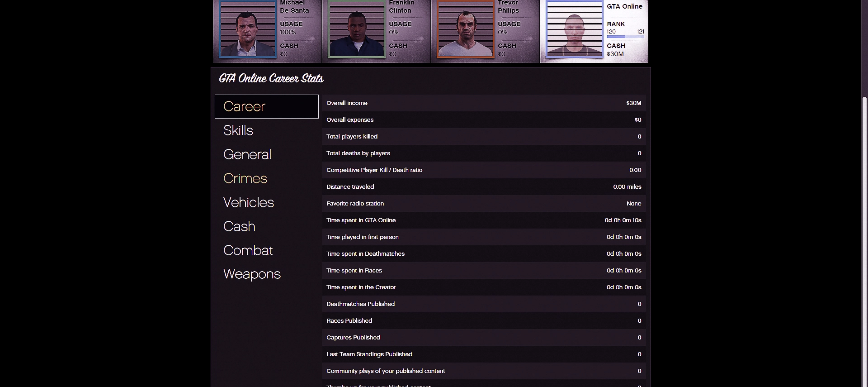
Task: Click 'Competitive Player Kill / Death ratio' label
Action: [x=374, y=170]
